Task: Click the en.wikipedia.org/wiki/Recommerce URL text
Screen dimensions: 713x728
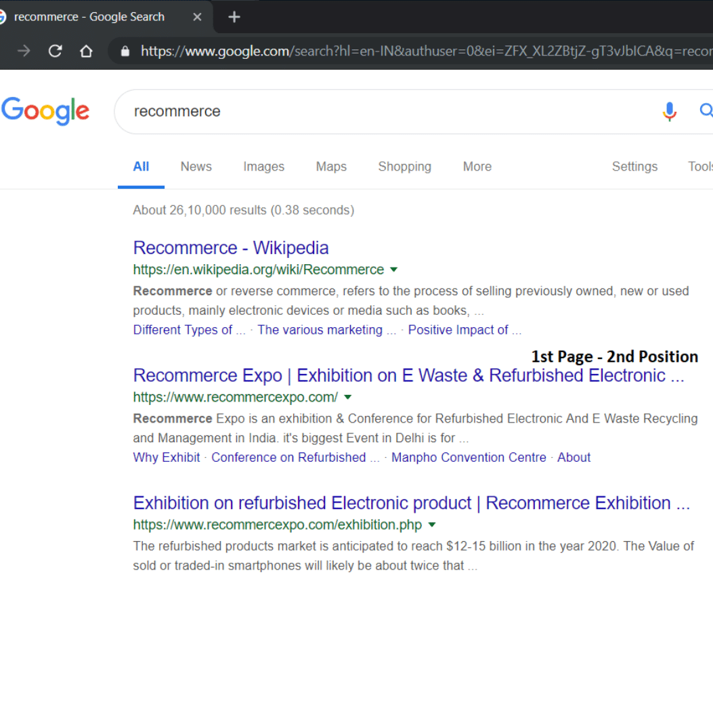Action: click(x=259, y=270)
